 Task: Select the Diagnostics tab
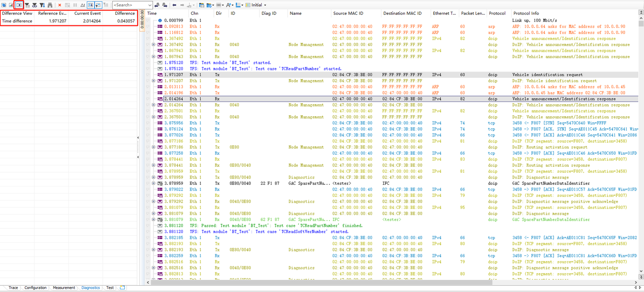tap(91, 288)
